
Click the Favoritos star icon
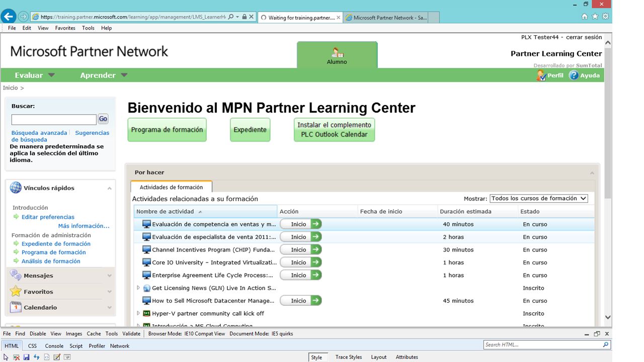(16, 291)
